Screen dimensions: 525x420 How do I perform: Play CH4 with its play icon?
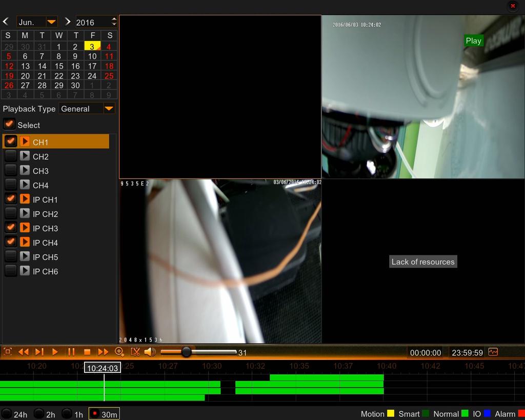(x=25, y=185)
